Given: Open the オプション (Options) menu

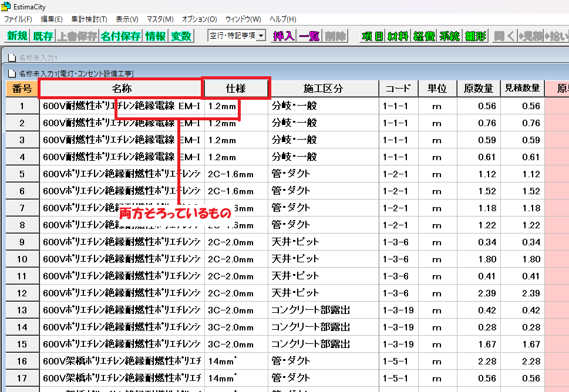Looking at the screenshot, I should [x=198, y=19].
